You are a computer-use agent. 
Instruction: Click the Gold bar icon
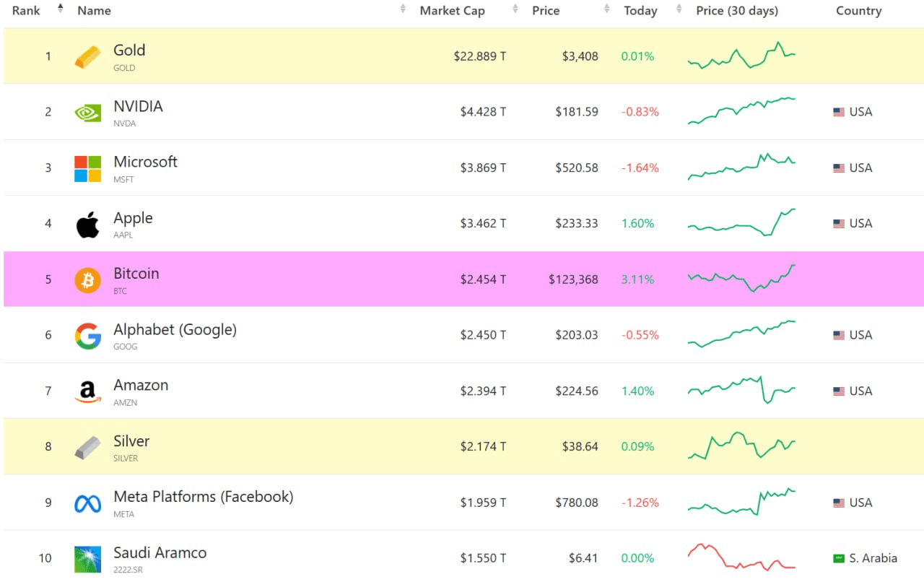(88, 57)
